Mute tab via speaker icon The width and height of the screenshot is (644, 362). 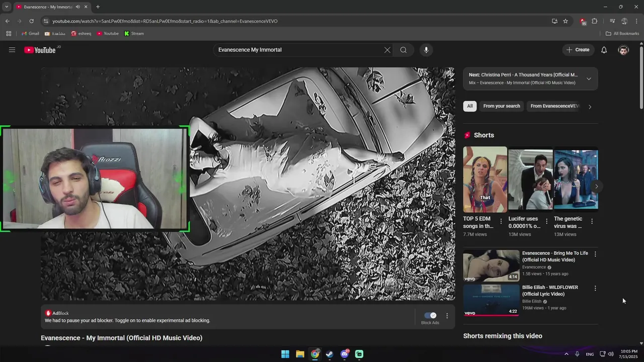78,7
